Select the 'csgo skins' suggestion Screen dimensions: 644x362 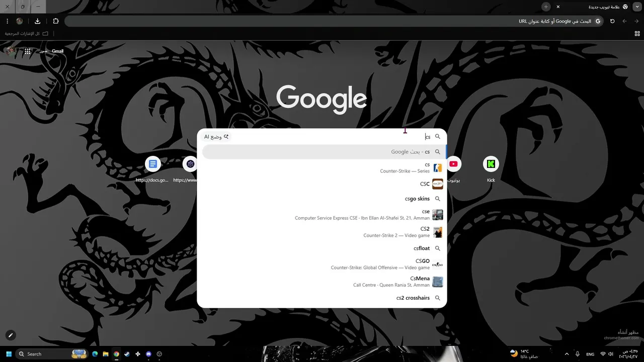tap(322, 199)
